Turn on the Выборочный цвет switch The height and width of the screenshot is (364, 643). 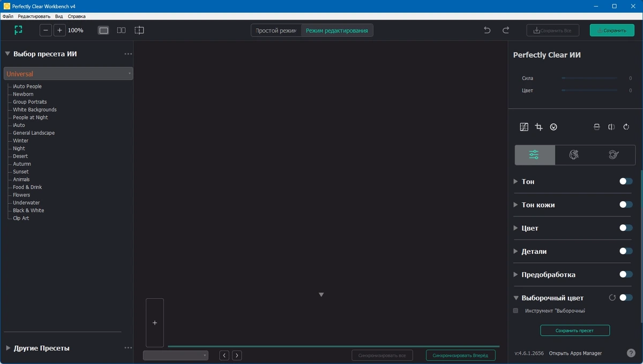(626, 298)
